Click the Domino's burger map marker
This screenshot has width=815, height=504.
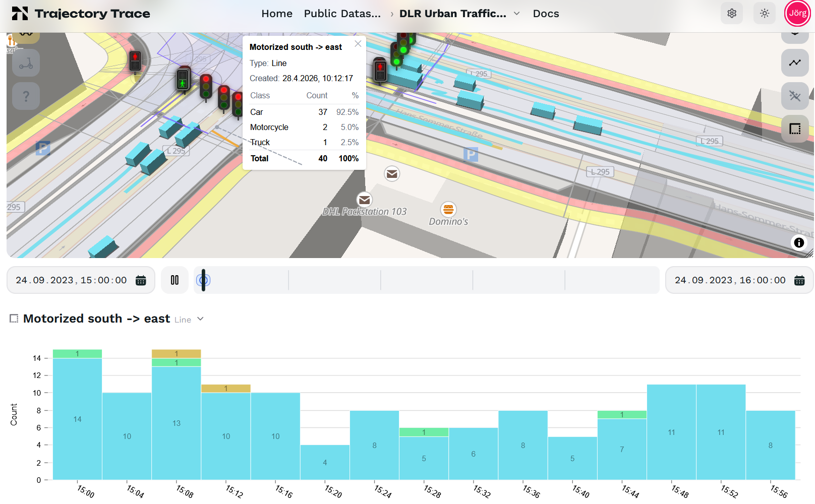coord(448,209)
